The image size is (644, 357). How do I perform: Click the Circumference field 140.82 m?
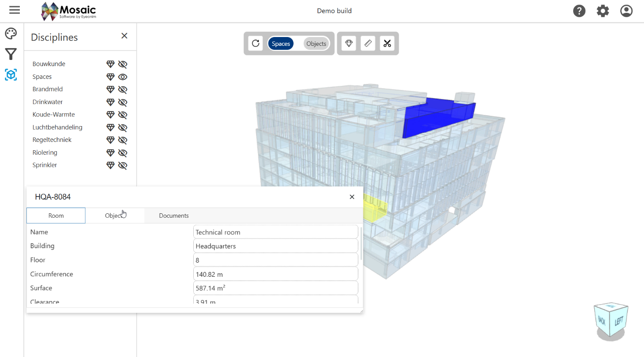276,274
